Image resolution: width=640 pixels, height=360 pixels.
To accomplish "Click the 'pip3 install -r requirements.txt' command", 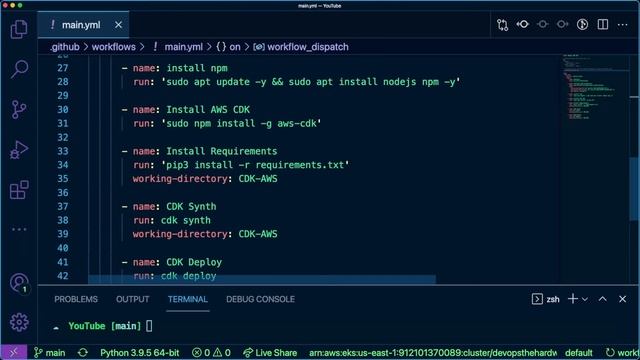I will [256, 165].
